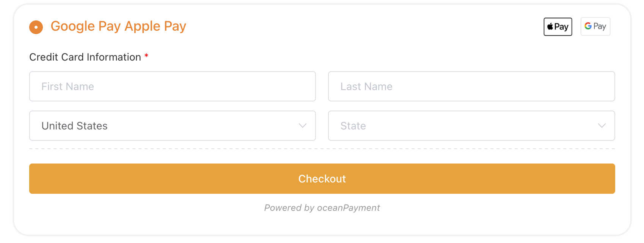Viewport: 644px width, 243px height.
Task: Click the "State" placeholder text
Action: 353,126
